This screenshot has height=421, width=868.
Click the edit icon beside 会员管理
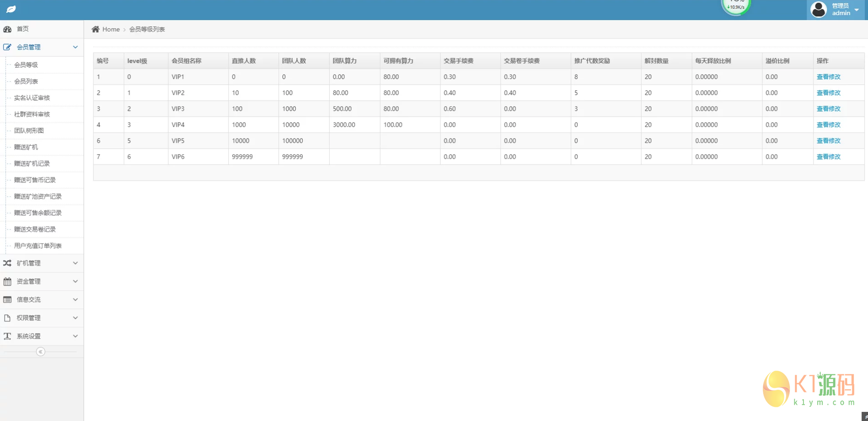pos(7,47)
